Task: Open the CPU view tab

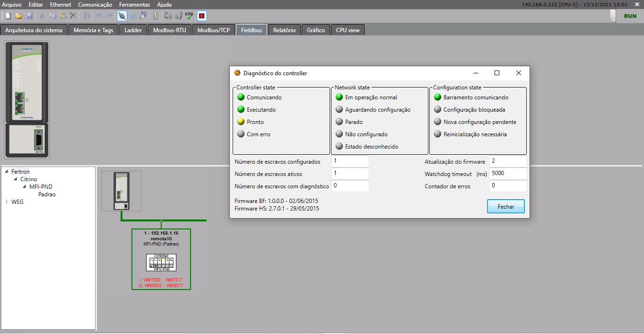Action: [348, 30]
